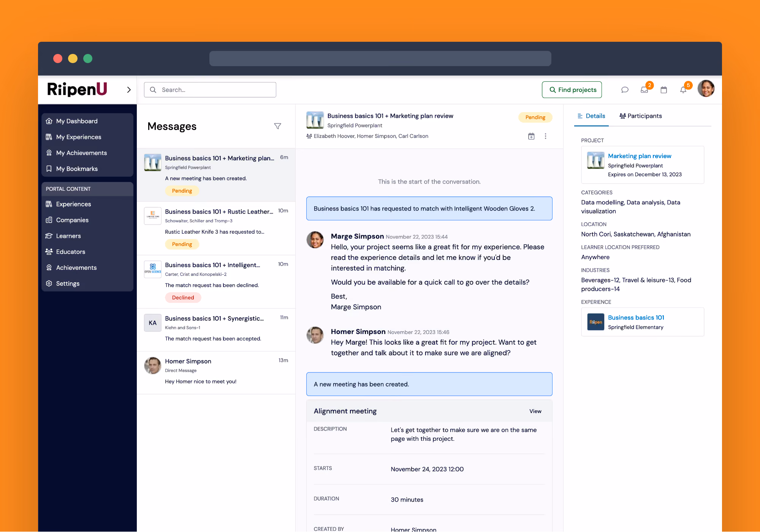Switch to the Details tab
Image resolution: width=760 pixels, height=532 pixels.
(x=591, y=116)
